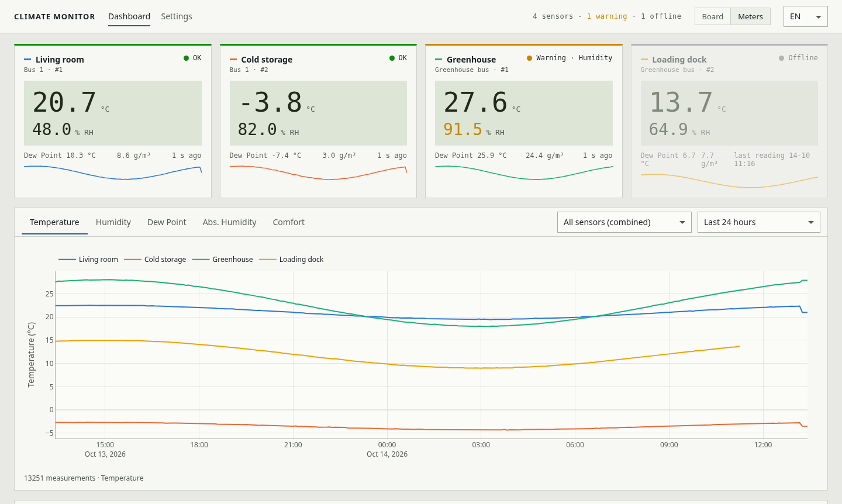
Task: Open the Last 24 hours range dropdown
Action: (759, 222)
